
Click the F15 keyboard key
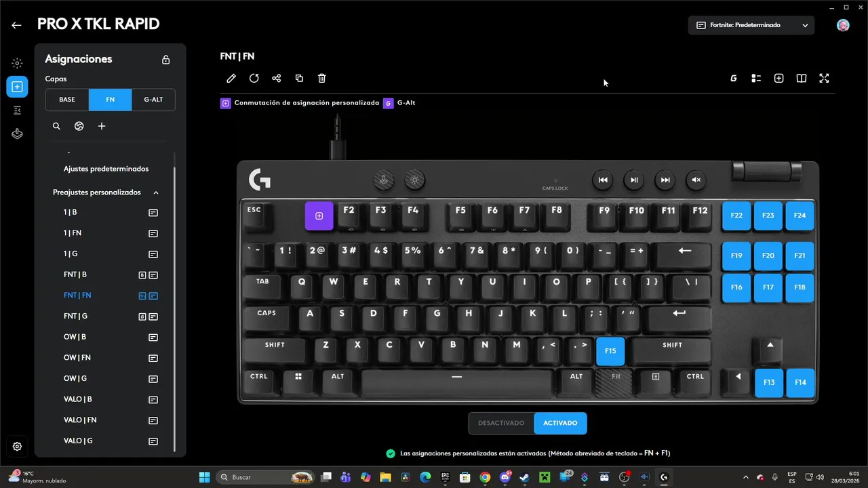(610, 351)
